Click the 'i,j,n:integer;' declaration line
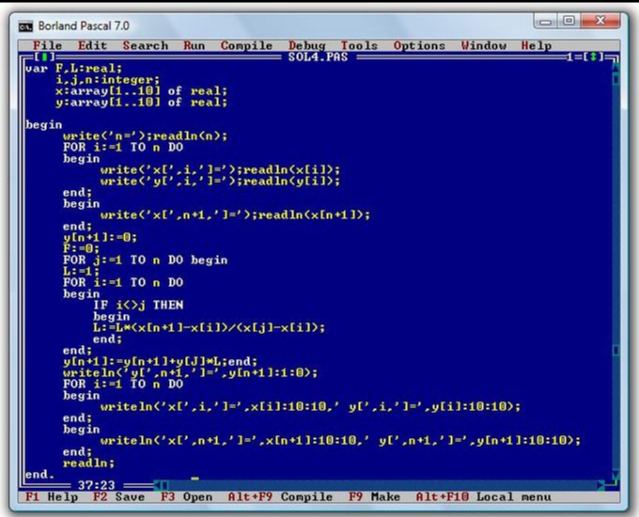The height and width of the screenshot is (517, 639). pos(108,80)
